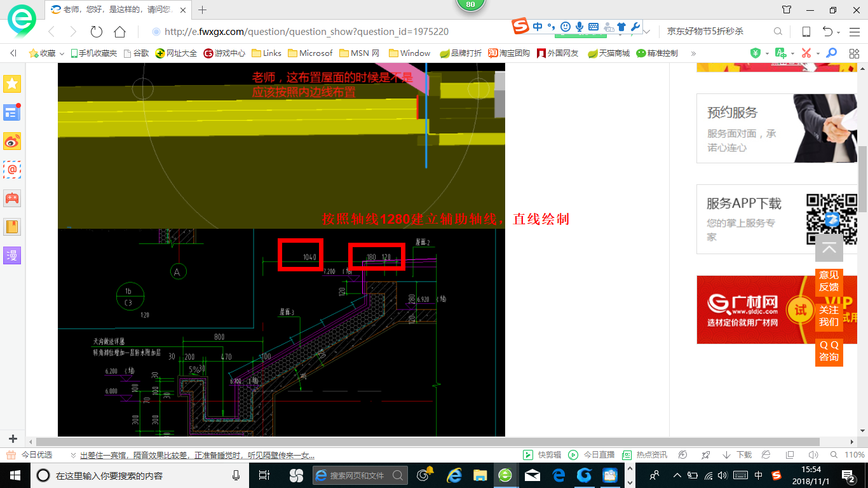Click the search magnifier in search box
The image size is (868, 488).
778,31
